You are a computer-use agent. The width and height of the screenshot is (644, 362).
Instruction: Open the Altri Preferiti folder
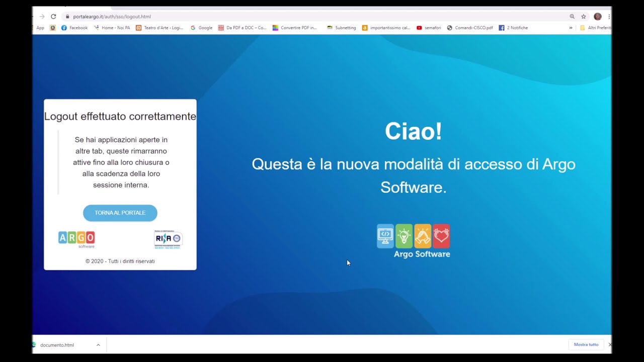pyautogui.click(x=595, y=28)
